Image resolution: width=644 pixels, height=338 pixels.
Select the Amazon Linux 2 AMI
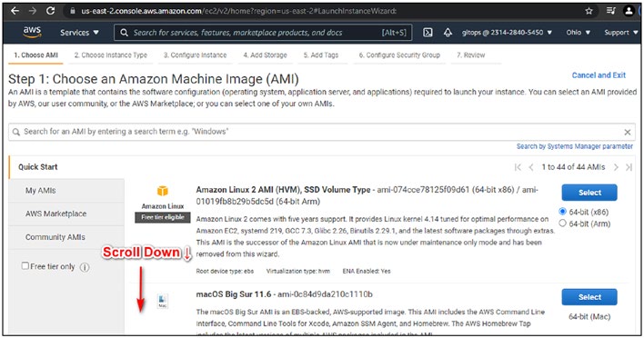click(589, 193)
